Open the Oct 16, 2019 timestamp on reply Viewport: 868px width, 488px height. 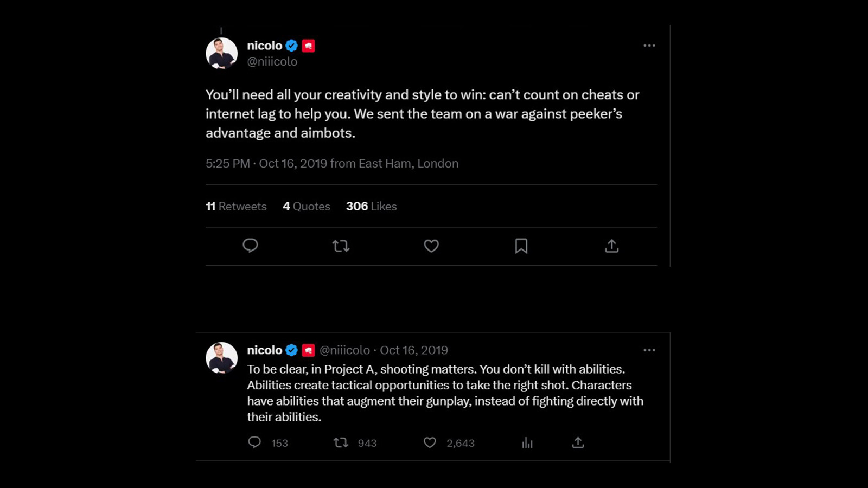tap(414, 350)
